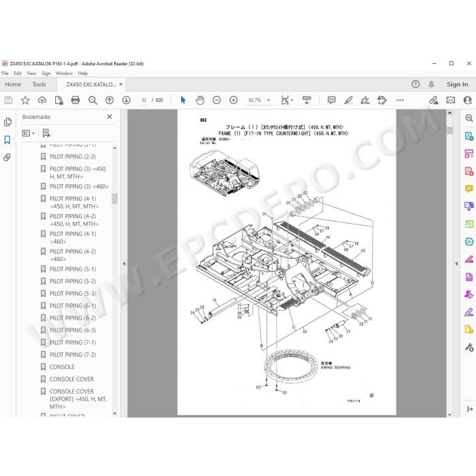Print the document

(x=75, y=100)
